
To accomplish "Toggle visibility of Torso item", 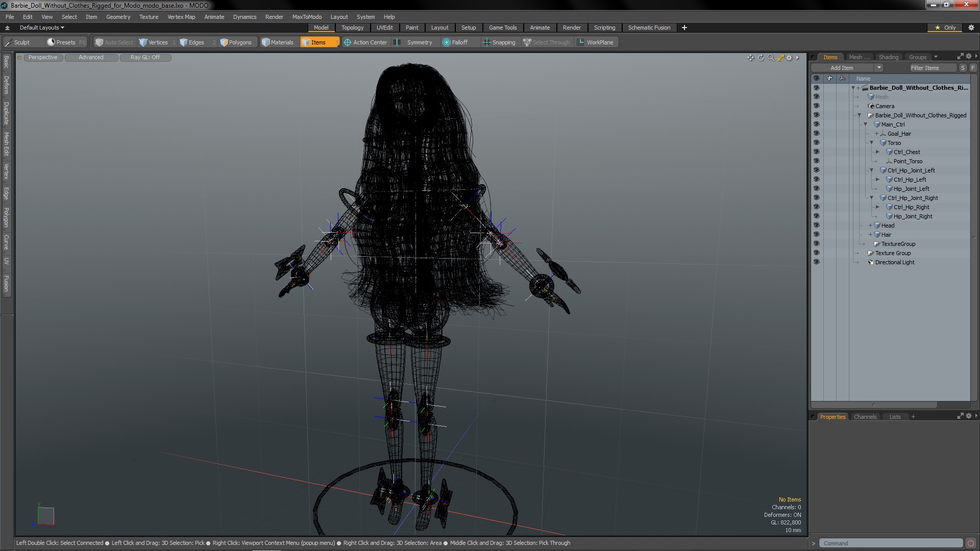I will tap(816, 143).
